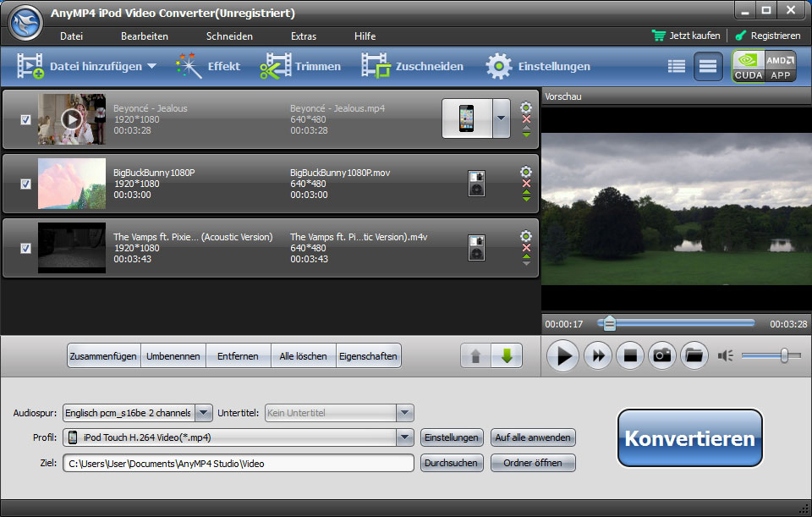Open the Profil dropdown

405,437
